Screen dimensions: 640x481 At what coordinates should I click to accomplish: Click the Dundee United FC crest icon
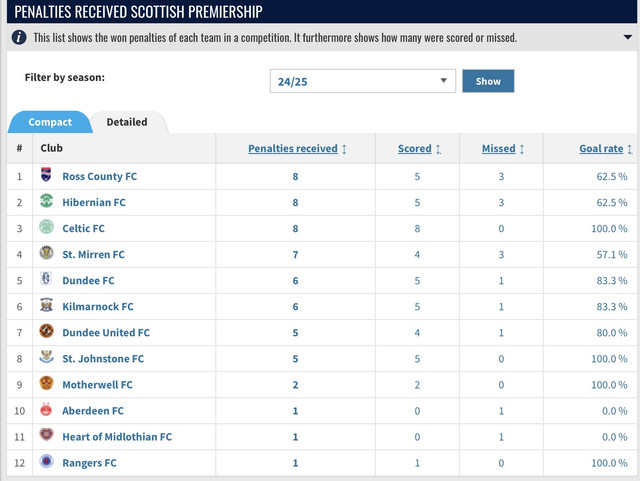point(46,331)
